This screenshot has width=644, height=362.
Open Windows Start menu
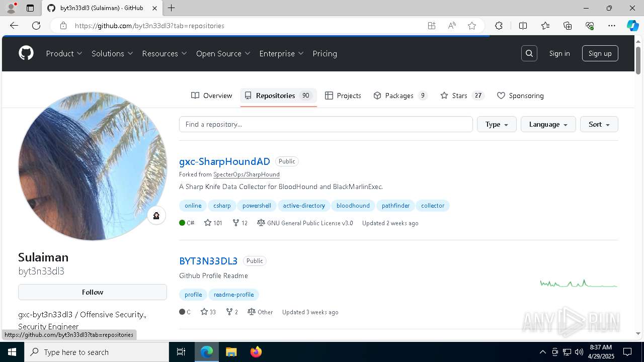pyautogui.click(x=12, y=352)
